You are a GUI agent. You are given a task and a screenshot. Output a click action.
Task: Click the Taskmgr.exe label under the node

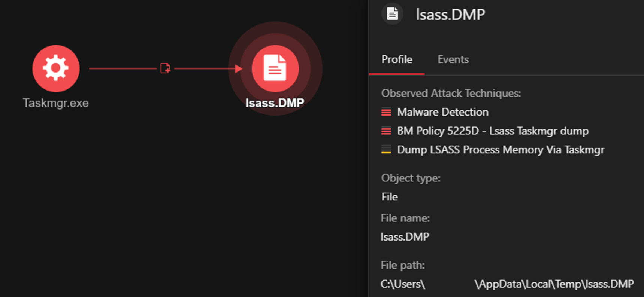point(56,103)
